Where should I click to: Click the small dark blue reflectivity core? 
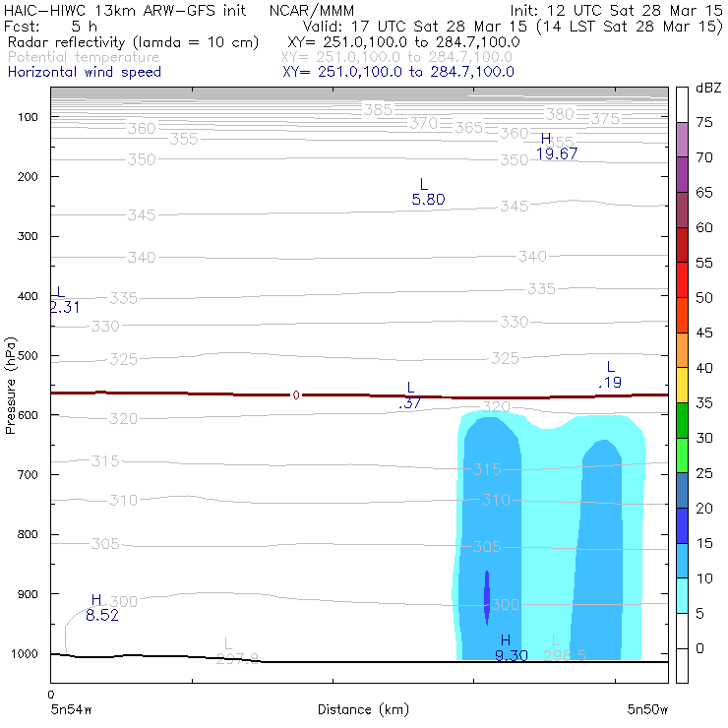[487, 598]
